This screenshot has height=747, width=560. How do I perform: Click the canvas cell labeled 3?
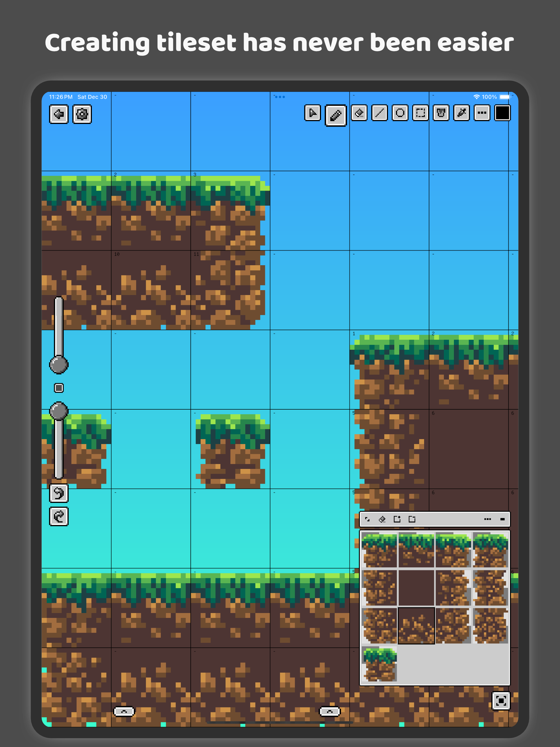point(230,211)
